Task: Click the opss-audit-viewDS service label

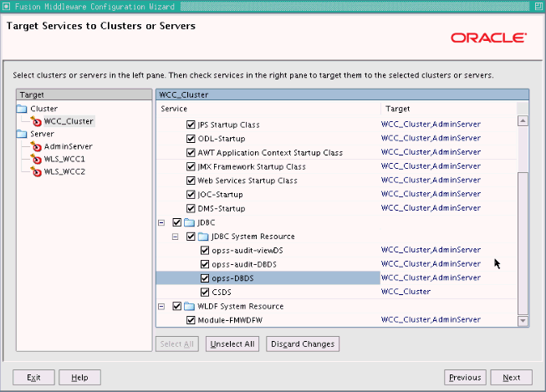Action: pos(247,250)
